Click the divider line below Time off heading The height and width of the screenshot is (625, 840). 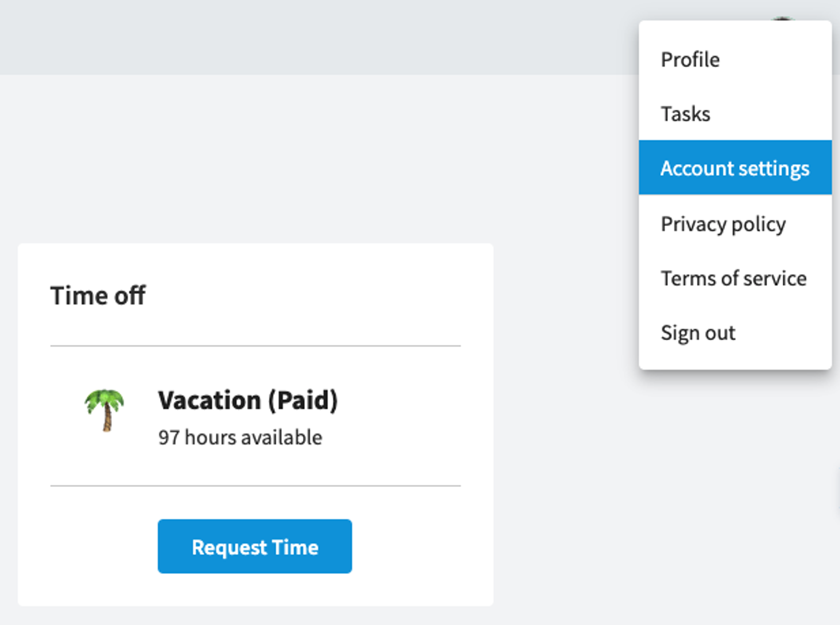pos(255,346)
